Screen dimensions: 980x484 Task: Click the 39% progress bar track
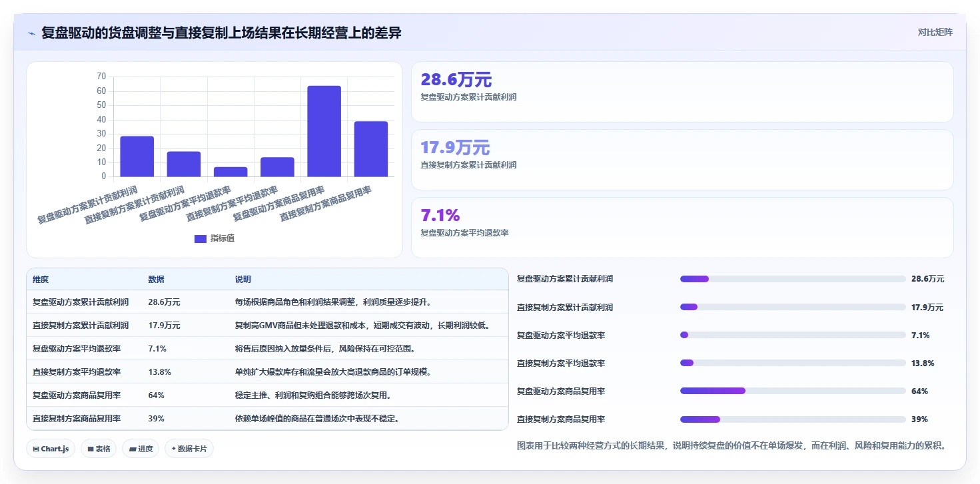click(x=793, y=419)
